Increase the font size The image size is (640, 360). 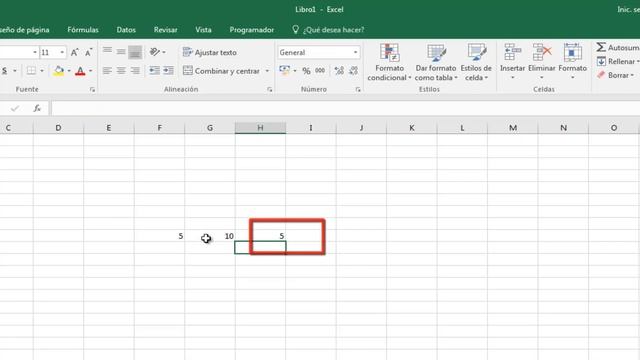[x=74, y=52]
